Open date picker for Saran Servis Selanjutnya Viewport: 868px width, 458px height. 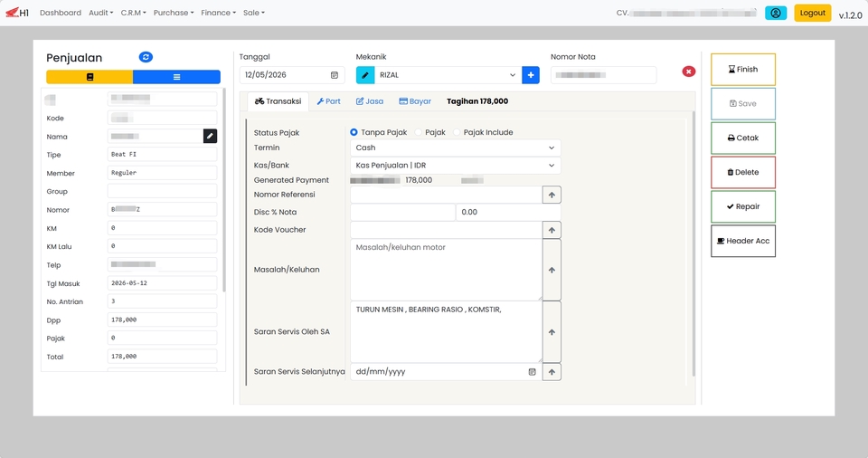532,372
